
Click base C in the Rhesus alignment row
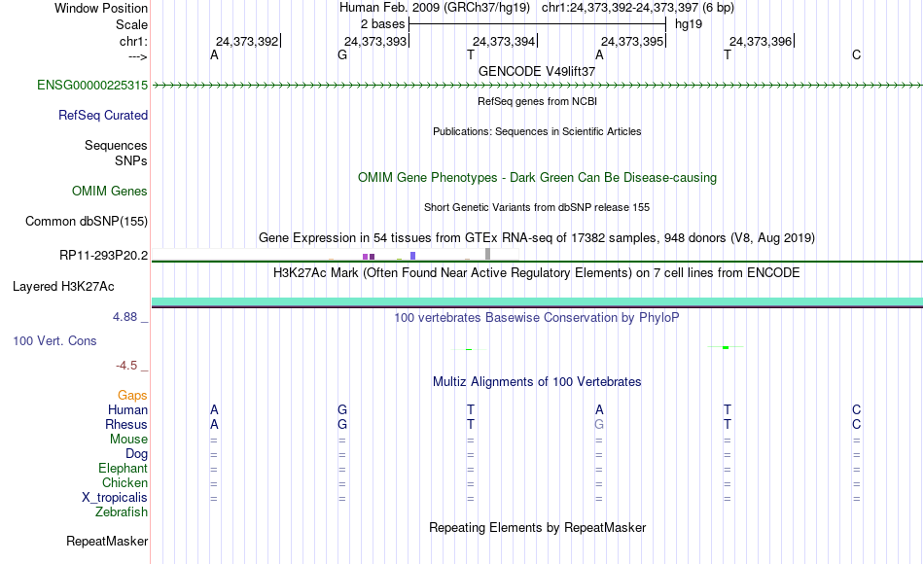point(856,424)
